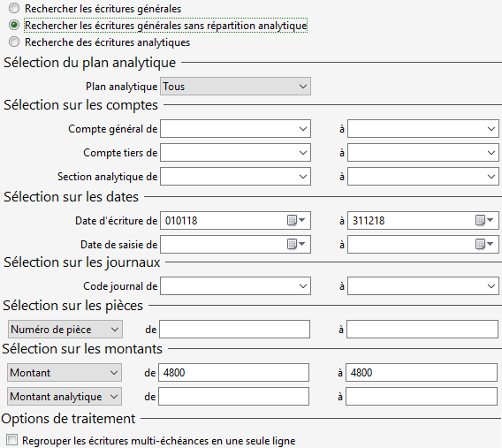Open the Plan analytique dropdown

(x=235, y=86)
